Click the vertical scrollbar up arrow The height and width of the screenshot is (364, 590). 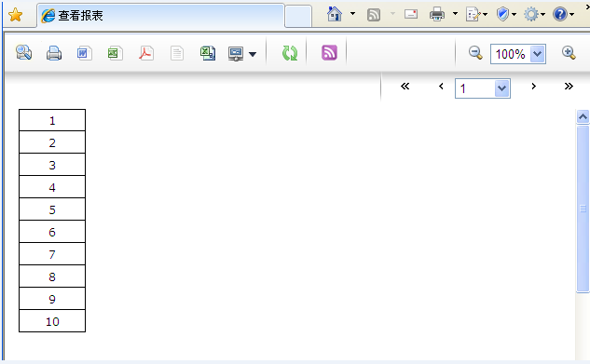coord(583,116)
